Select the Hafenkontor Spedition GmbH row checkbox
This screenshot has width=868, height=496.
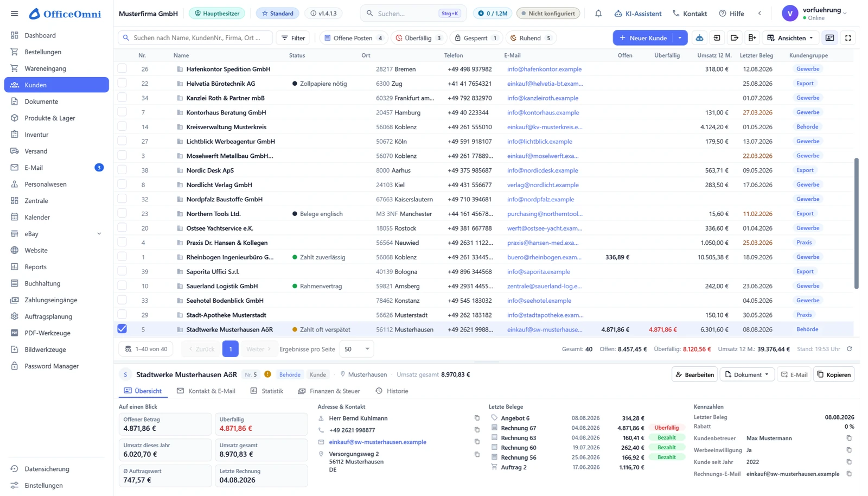(x=122, y=68)
